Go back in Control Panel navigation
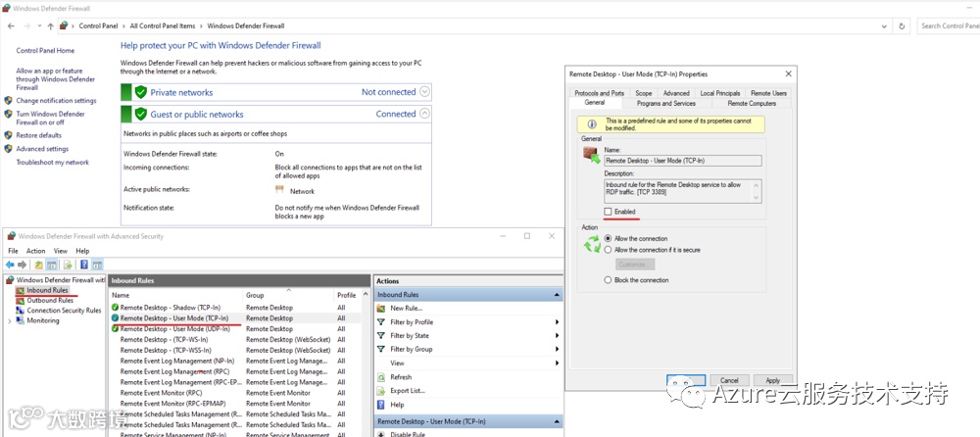Image resolution: width=980 pixels, height=437 pixels. tap(11, 26)
